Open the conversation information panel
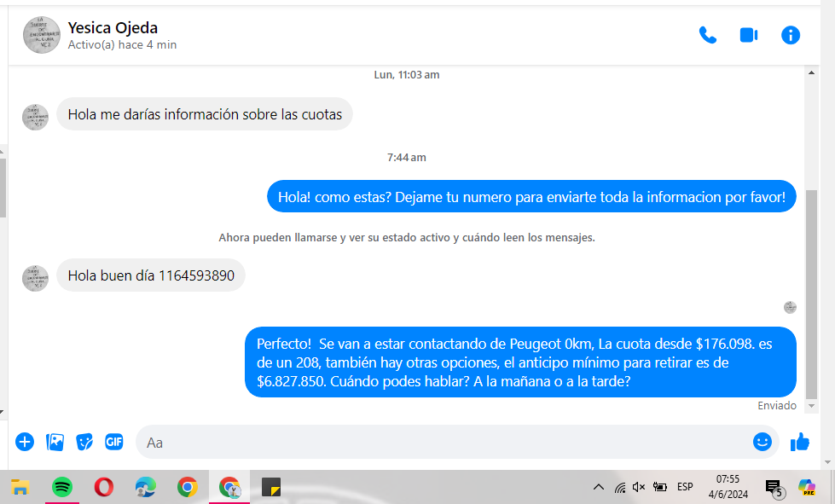 [791, 35]
